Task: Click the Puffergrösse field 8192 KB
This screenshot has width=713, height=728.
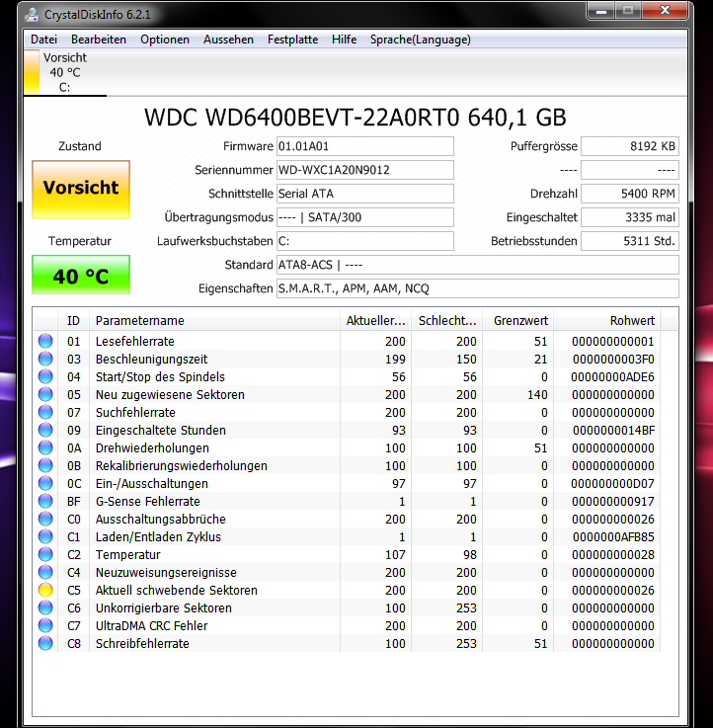Action: tap(630, 146)
